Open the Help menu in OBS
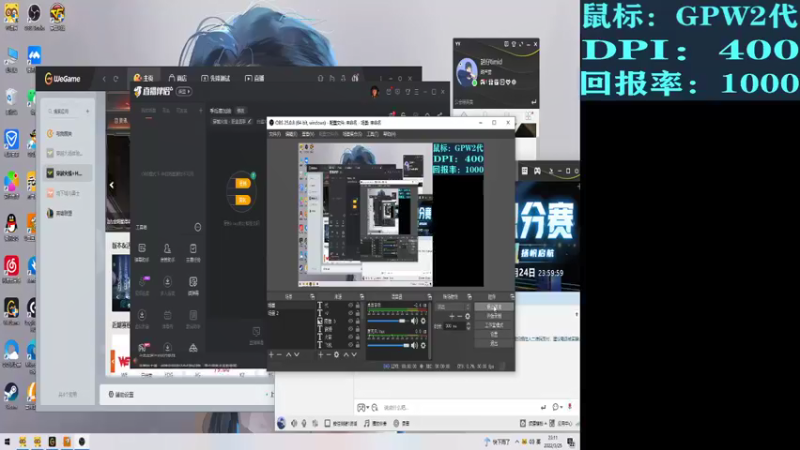The image size is (800, 450). (389, 134)
